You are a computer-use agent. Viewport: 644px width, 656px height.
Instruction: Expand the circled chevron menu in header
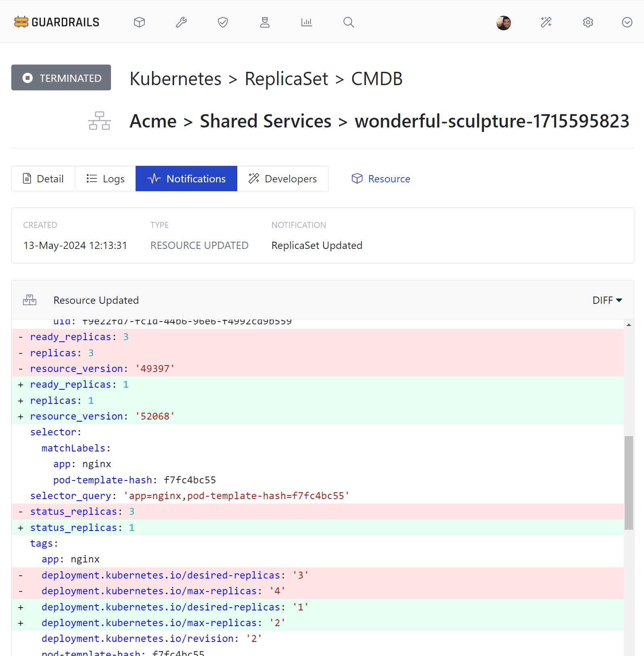(627, 22)
